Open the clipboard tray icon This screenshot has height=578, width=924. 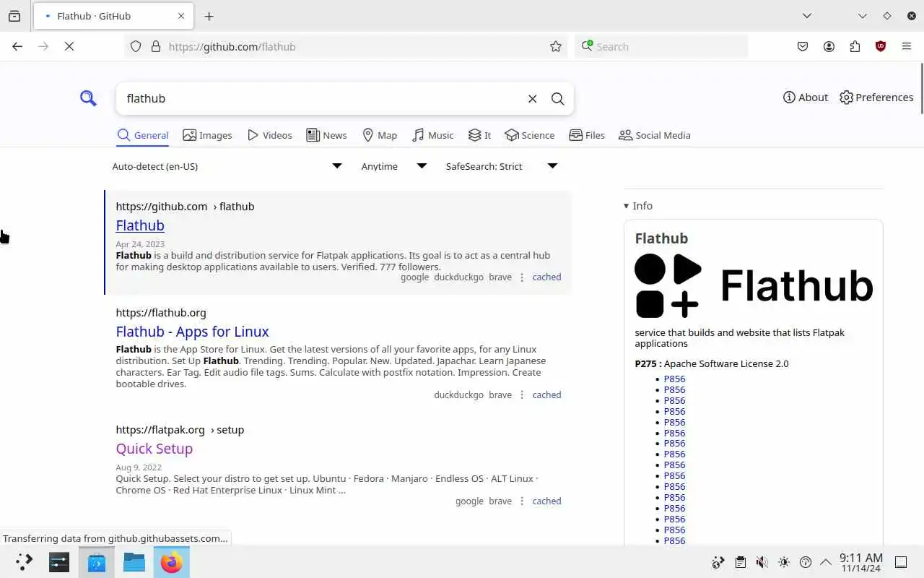(740, 562)
